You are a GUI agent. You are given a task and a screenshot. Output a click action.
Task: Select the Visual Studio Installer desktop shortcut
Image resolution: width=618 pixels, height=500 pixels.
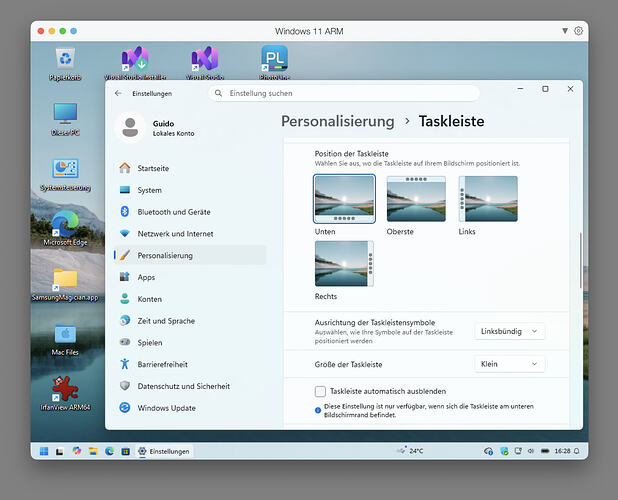[135, 63]
